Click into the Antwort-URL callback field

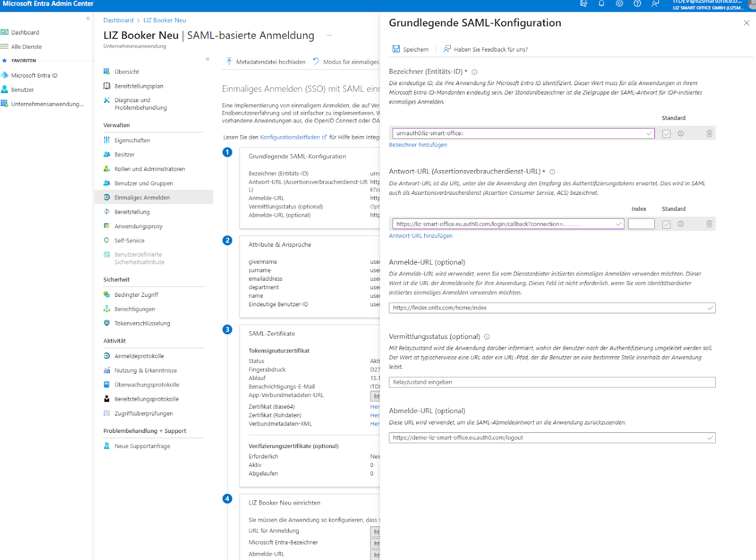pos(508,224)
